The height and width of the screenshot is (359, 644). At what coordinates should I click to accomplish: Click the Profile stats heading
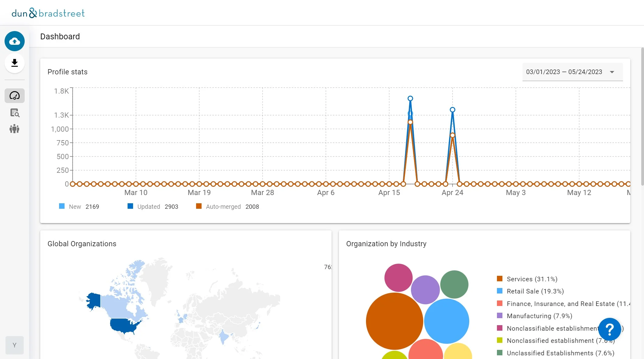point(67,72)
